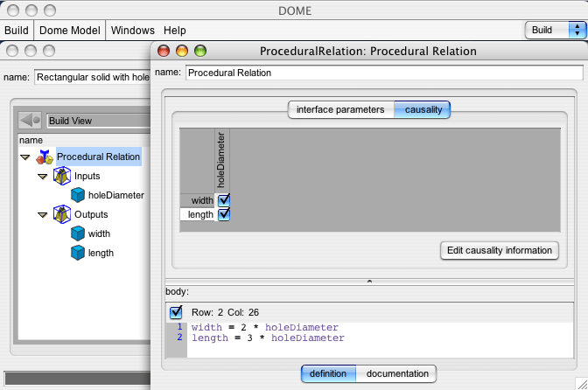This screenshot has width=588, height=390.
Task: Open the Build View combo box
Action: (99, 121)
